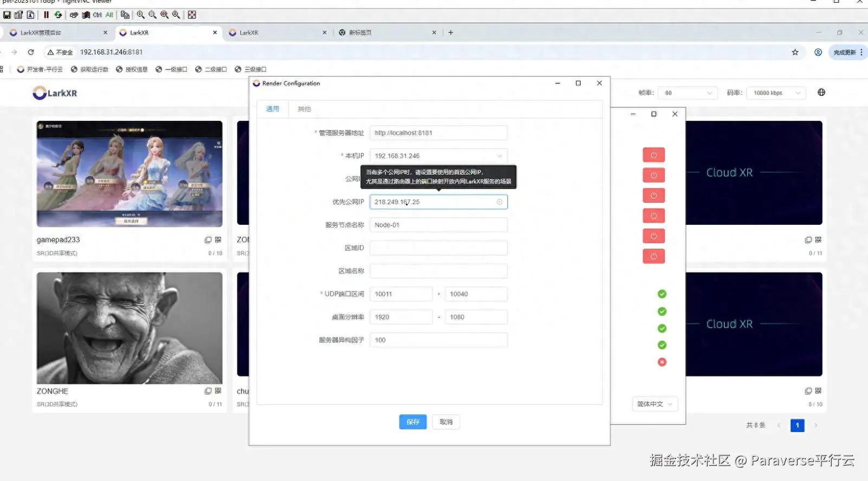868x481 pixels.
Task: Bookmark this page with the star icon
Action: [795, 52]
